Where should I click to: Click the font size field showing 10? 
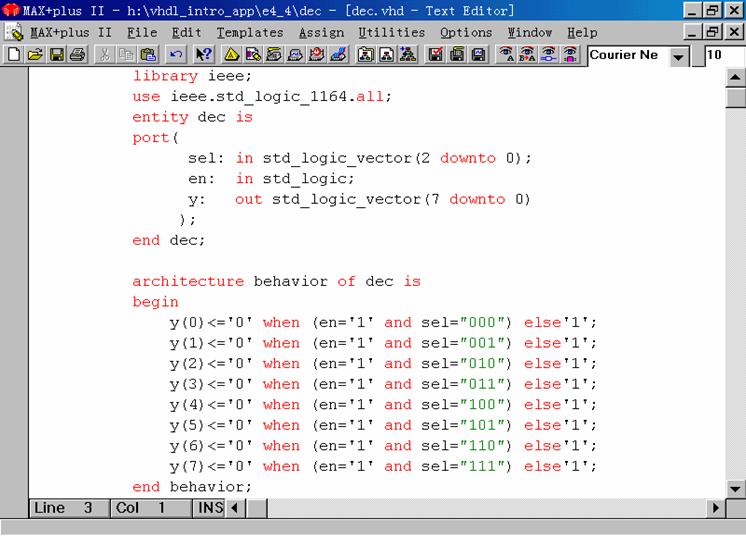(x=723, y=55)
